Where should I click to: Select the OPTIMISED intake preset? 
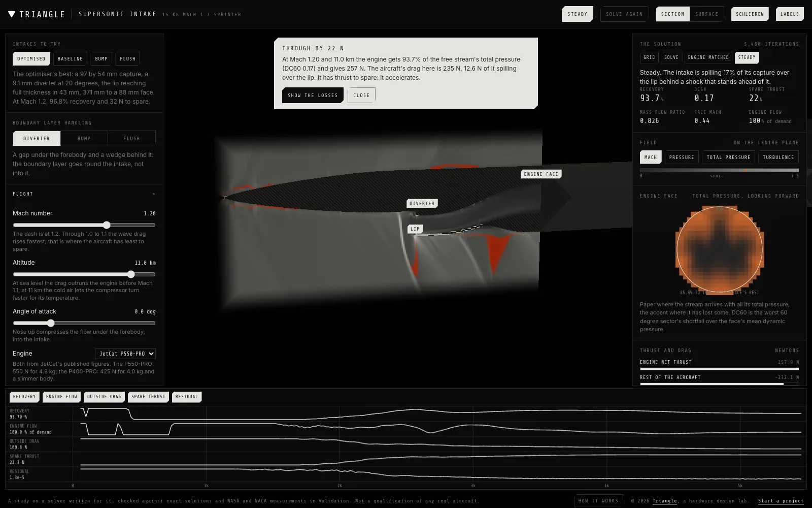(31, 59)
